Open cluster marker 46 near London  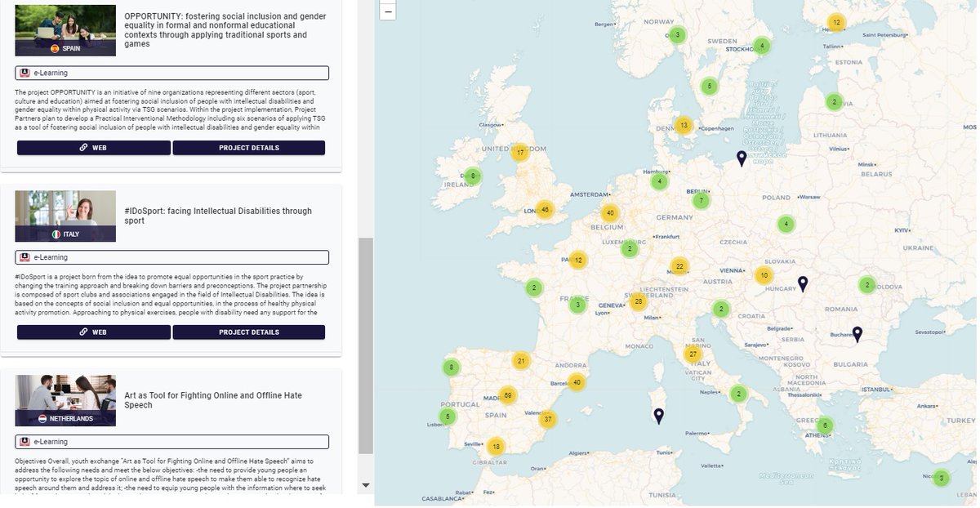click(545, 210)
